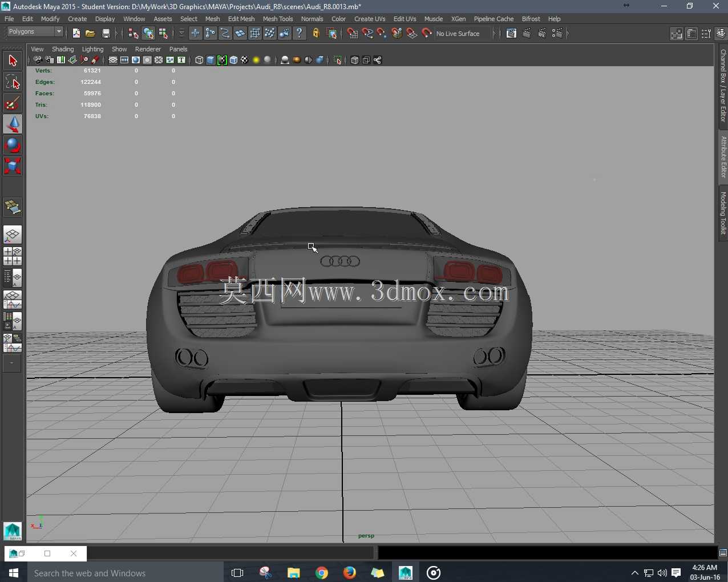728x582 pixels.
Task: Open the Polygons menu set dropdown
Action: [34, 32]
